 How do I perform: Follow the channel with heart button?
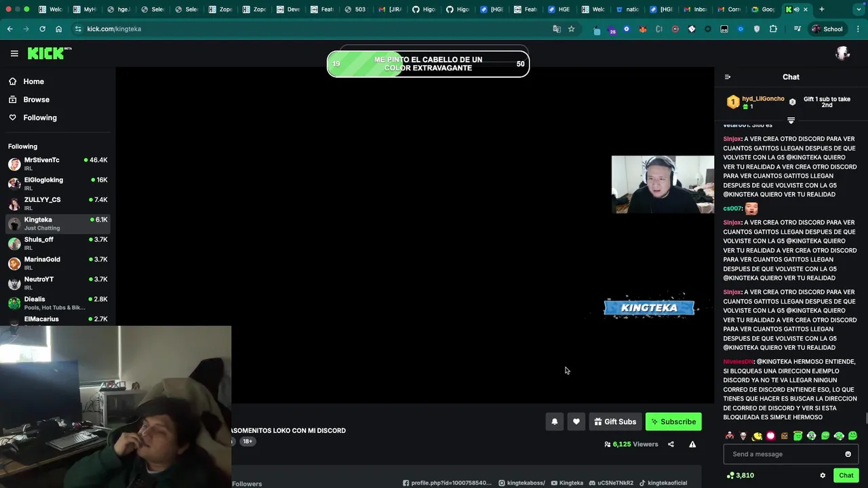coord(576,422)
